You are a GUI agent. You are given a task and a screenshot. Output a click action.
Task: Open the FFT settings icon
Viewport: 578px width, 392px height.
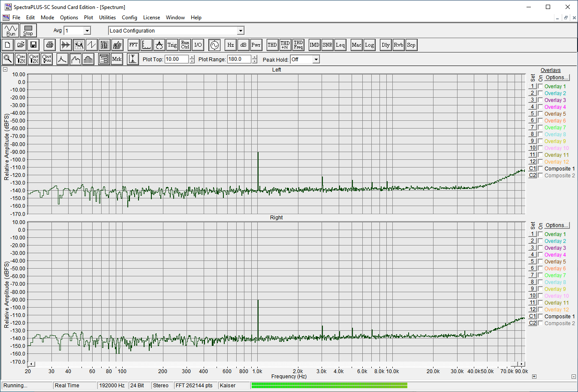click(x=133, y=45)
